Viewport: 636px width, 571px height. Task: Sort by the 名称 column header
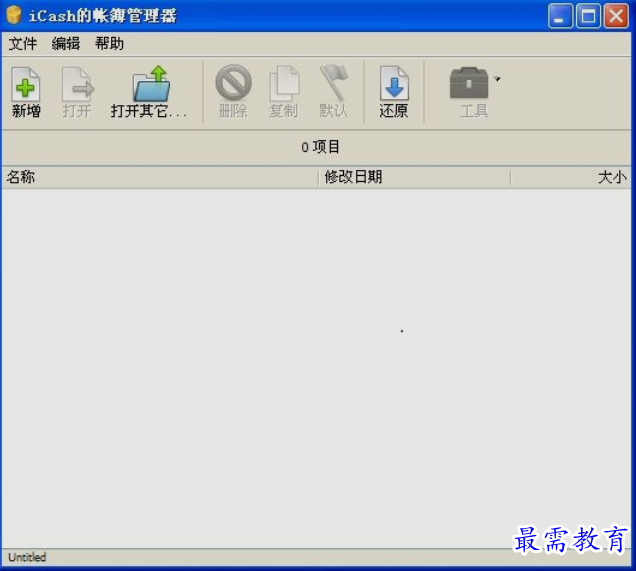pos(160,177)
